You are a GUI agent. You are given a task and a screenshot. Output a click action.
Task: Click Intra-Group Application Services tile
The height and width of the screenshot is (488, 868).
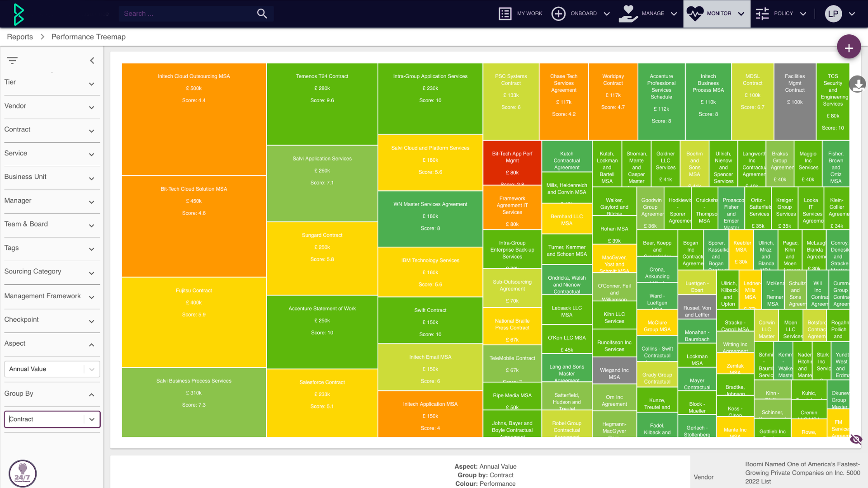click(430, 99)
